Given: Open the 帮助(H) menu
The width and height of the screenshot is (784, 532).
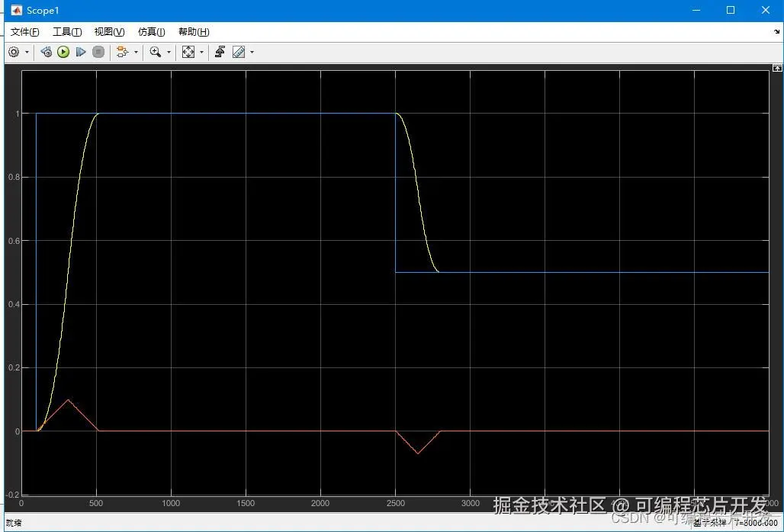Looking at the screenshot, I should point(194,32).
